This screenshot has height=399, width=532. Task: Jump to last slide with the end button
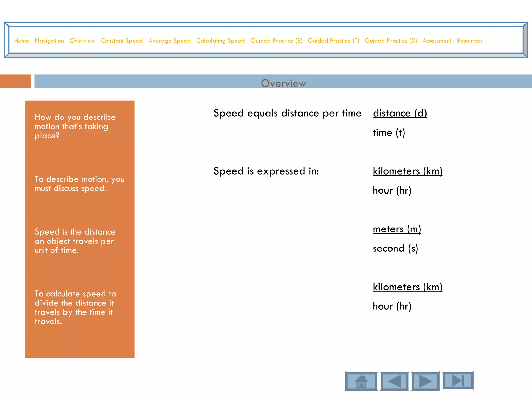click(458, 381)
